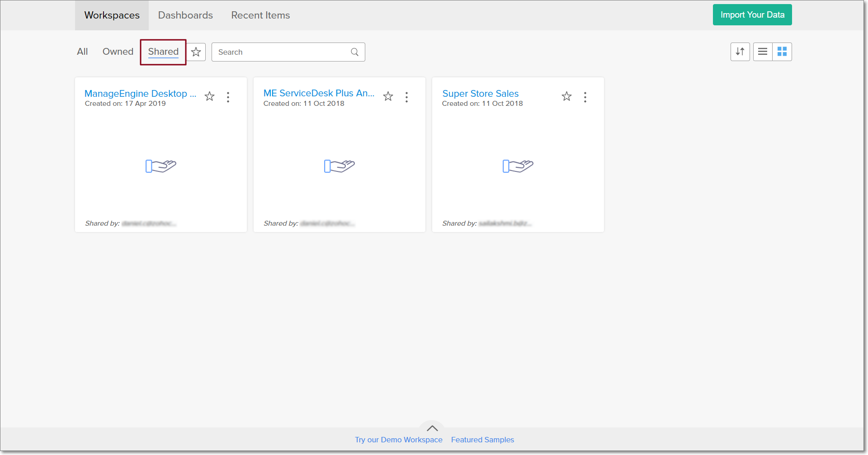
Task: Open more options for ME ServiceDesk Plus
Action: click(x=407, y=97)
